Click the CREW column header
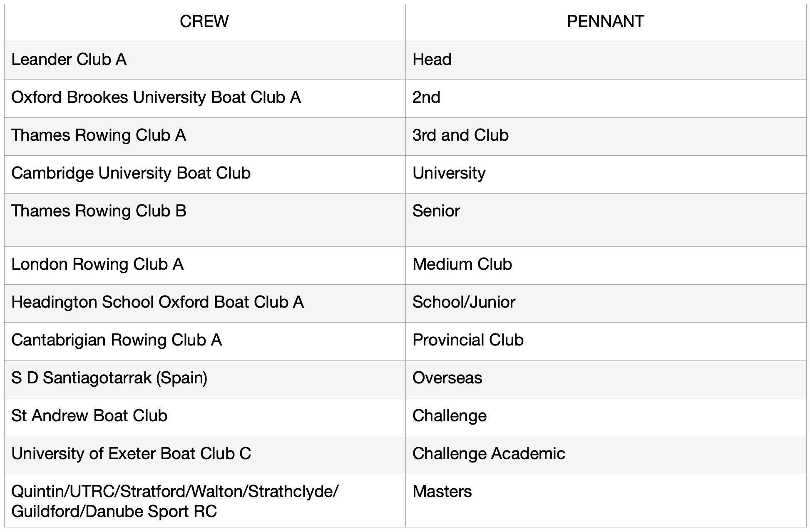This screenshot has width=810, height=532. (x=204, y=22)
